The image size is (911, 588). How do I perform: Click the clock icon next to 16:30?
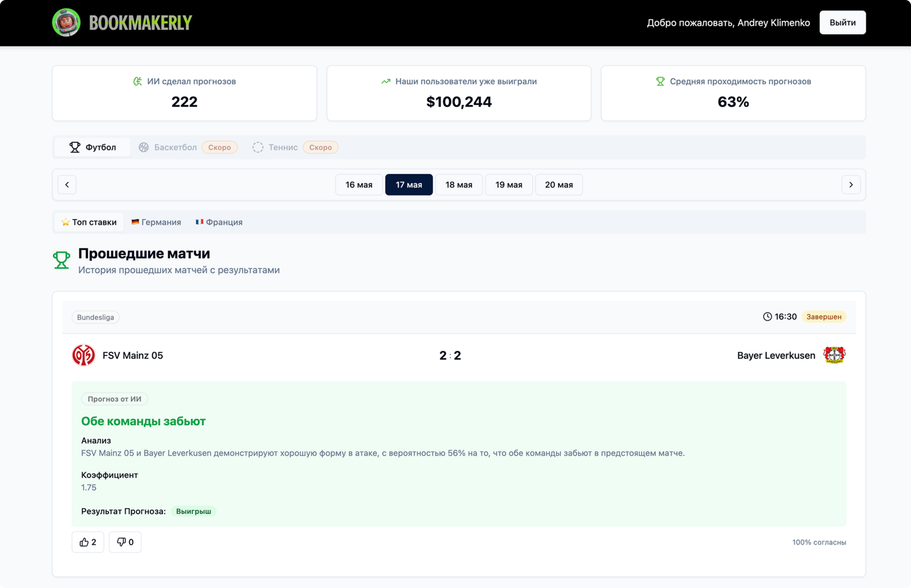coord(767,316)
